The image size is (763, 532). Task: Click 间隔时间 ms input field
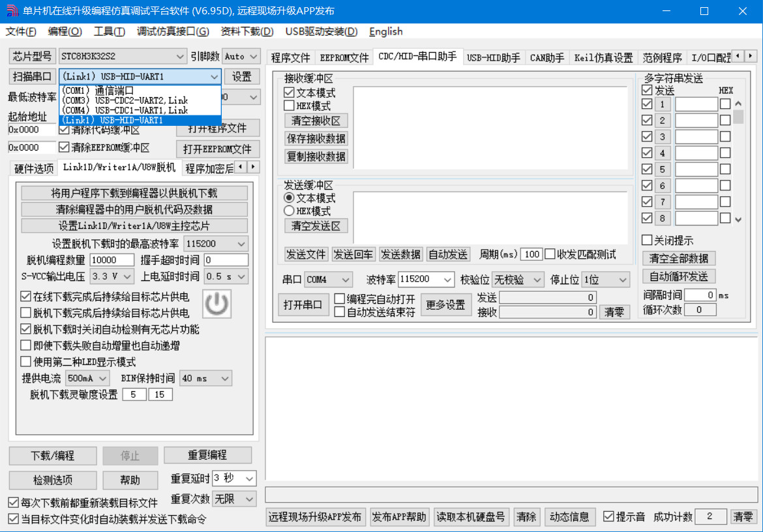pos(700,295)
